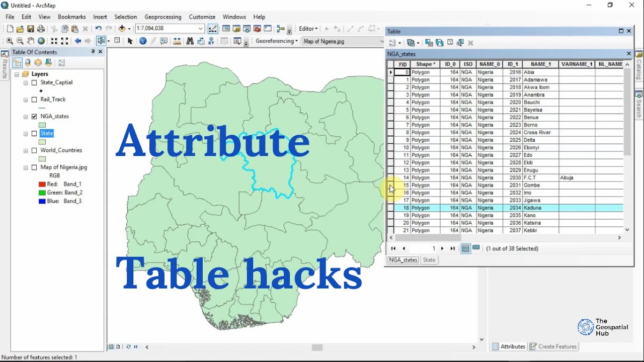644x362 pixels.
Task: Open the Geoprocessing menu
Action: 163,17
